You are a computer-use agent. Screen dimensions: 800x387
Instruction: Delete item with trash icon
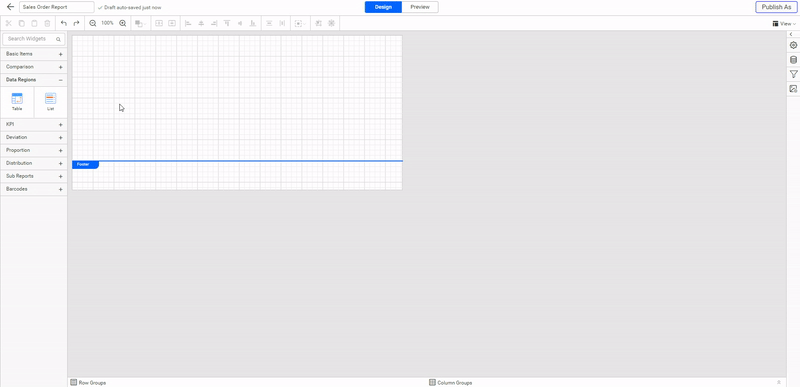point(47,23)
